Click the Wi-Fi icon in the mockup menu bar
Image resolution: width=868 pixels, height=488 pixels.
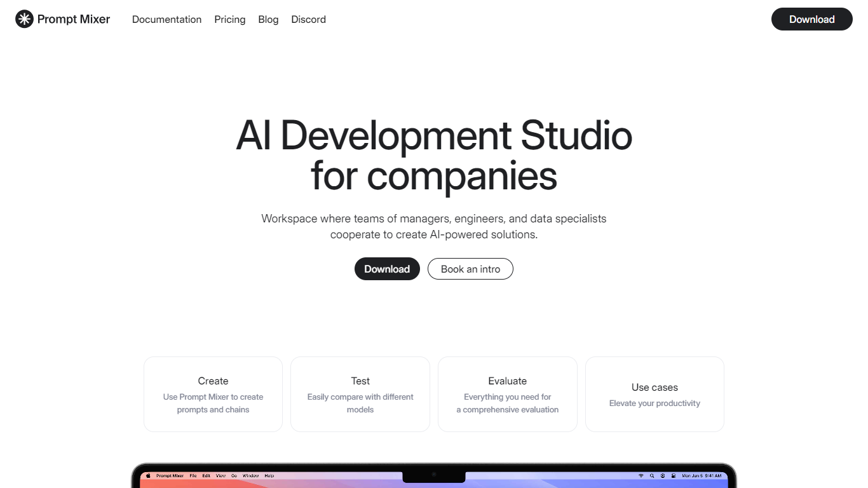pos(641,475)
